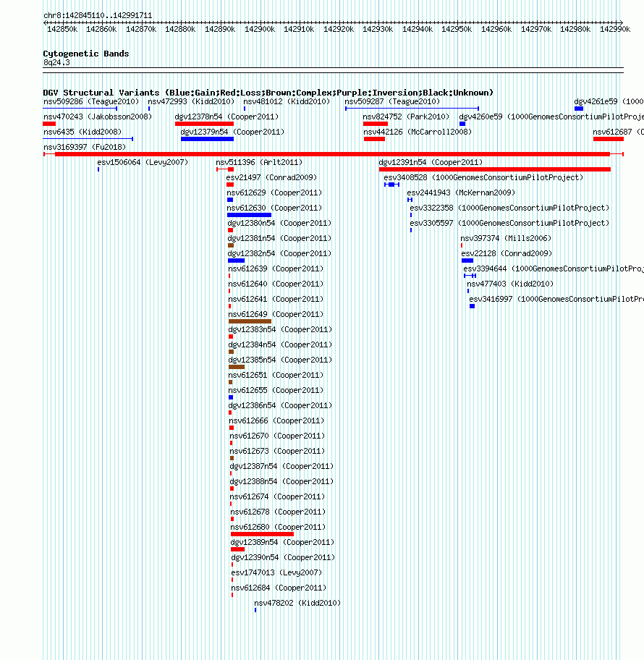Viewport: 644px width, 660px height.
Task: Open nsv612649 (Cooper2011) complex variant
Action: [x=276, y=314]
